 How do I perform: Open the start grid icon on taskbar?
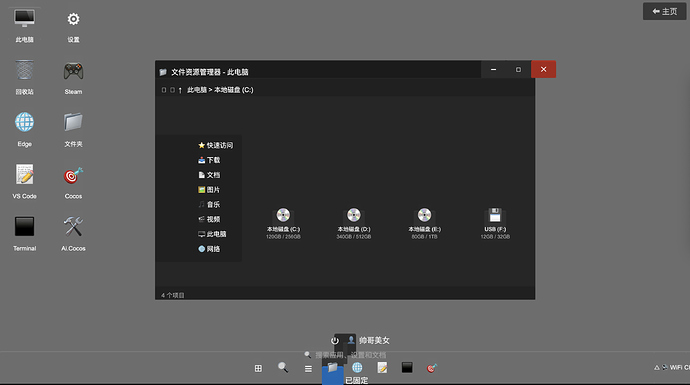258,368
